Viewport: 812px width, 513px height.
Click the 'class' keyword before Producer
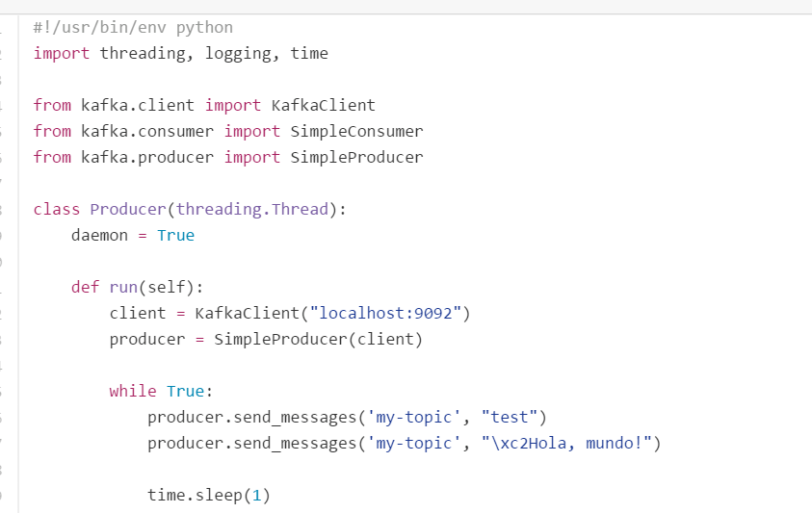(x=56, y=209)
